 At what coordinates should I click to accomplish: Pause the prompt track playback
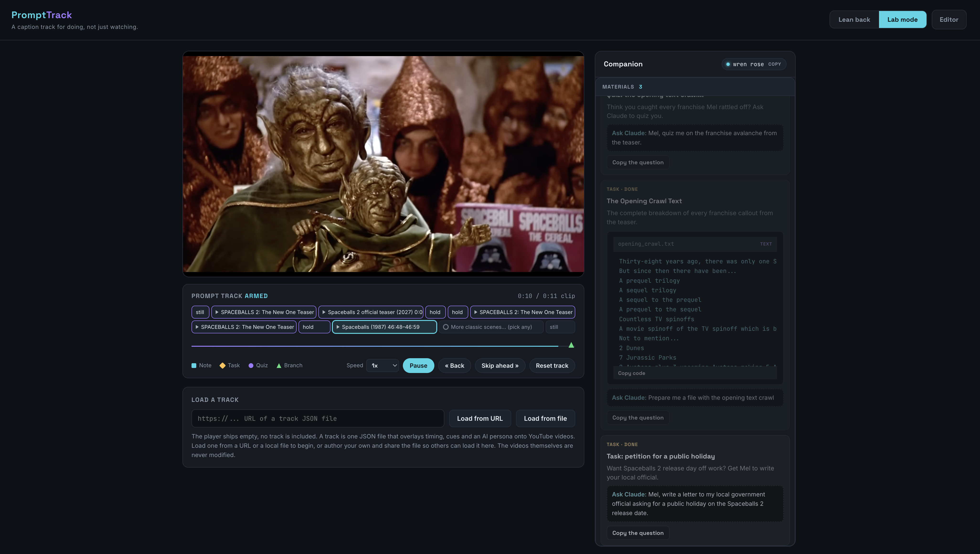[418, 365]
